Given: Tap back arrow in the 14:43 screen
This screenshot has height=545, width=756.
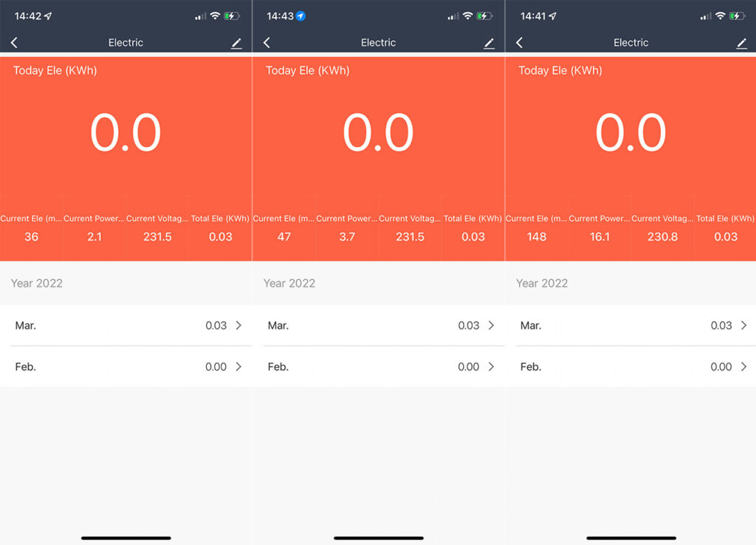Looking at the screenshot, I should point(267,43).
